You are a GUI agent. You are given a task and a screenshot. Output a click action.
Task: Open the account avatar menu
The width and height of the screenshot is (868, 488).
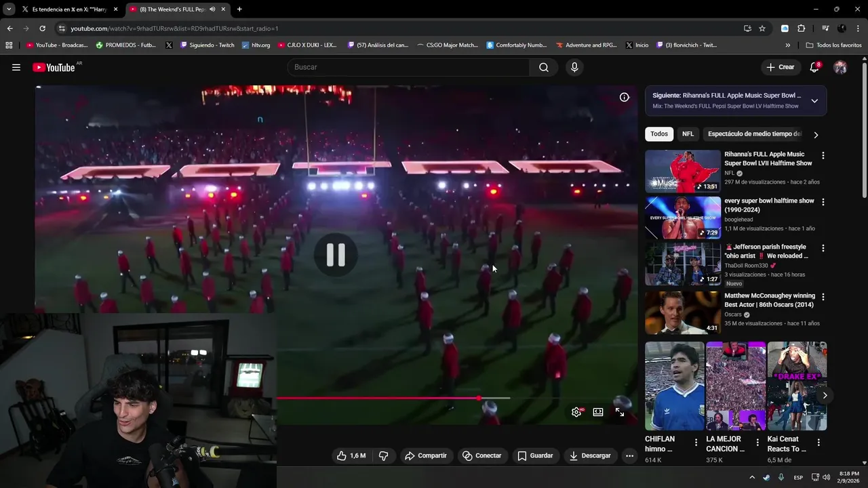(x=840, y=67)
